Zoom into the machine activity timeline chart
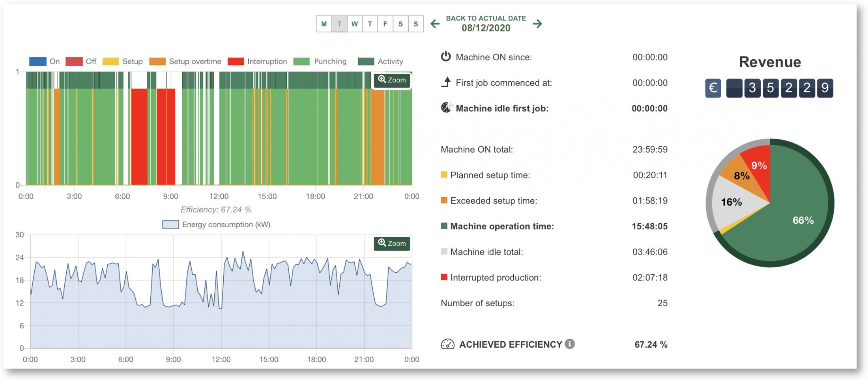868x380 pixels. click(392, 80)
